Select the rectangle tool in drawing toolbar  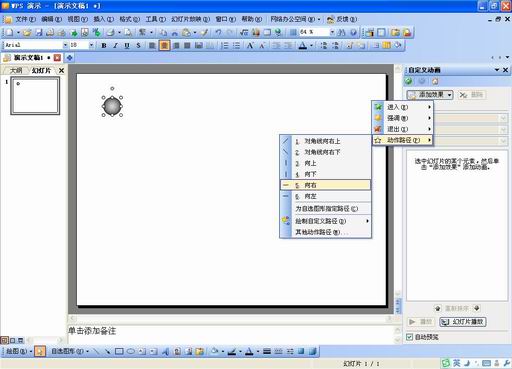(x=119, y=351)
